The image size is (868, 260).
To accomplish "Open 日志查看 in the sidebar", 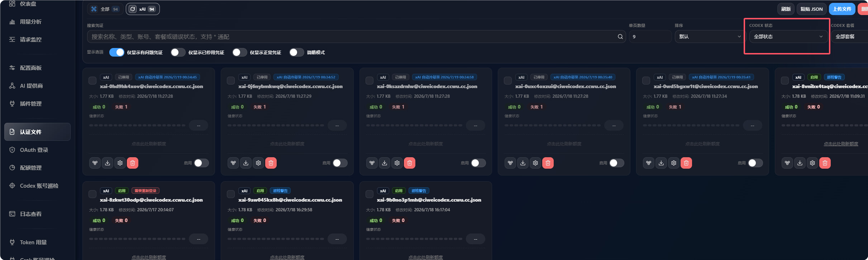I will (37, 214).
